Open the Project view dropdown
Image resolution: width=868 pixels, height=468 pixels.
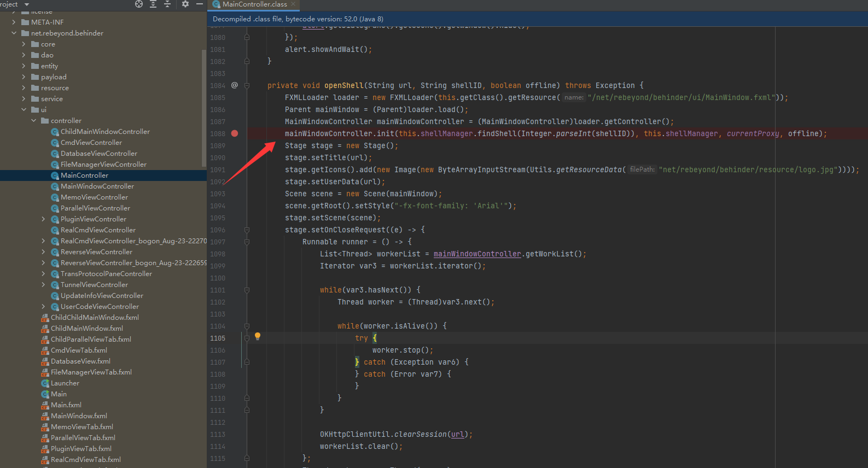click(x=27, y=4)
